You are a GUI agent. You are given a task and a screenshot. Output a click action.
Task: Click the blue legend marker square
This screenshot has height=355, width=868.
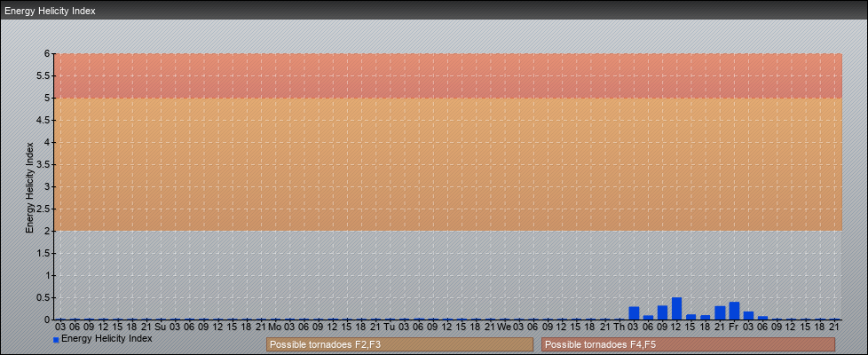56,340
